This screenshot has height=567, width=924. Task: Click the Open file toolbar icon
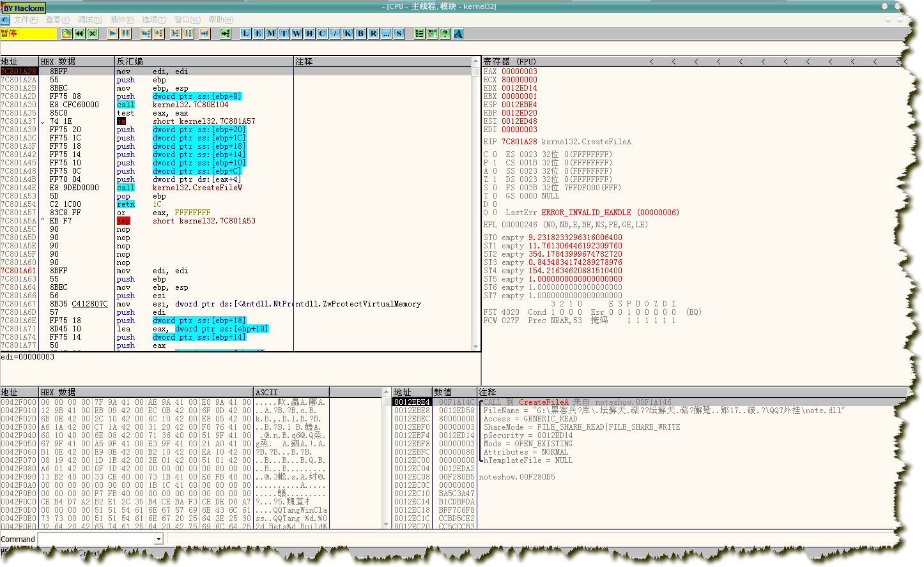[66, 33]
